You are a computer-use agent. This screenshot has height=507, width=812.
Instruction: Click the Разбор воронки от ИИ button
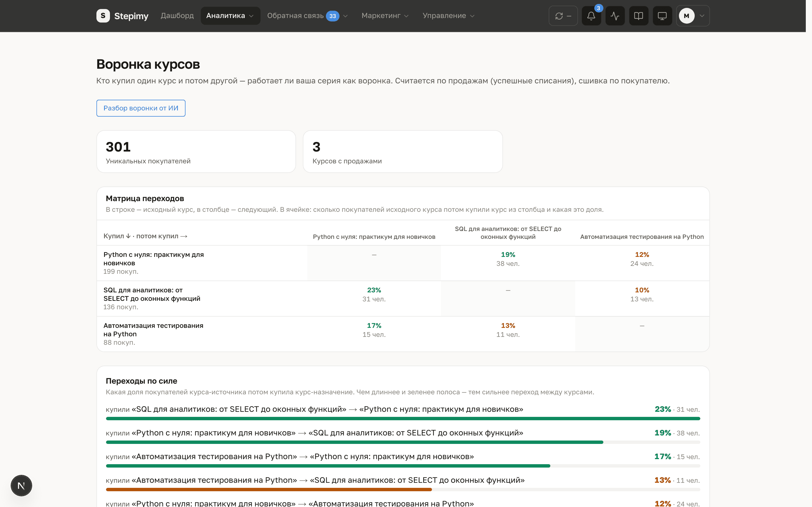141,108
